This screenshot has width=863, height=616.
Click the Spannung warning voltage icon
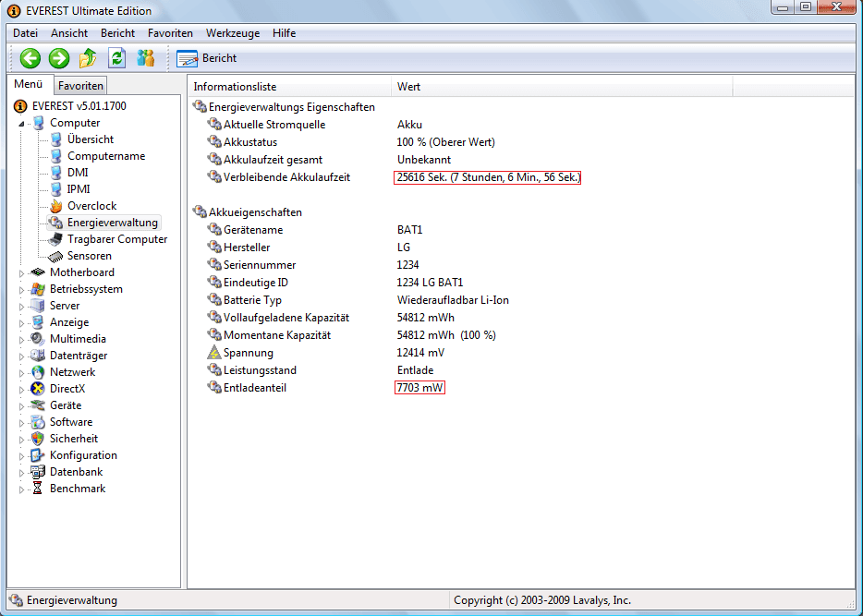[214, 353]
